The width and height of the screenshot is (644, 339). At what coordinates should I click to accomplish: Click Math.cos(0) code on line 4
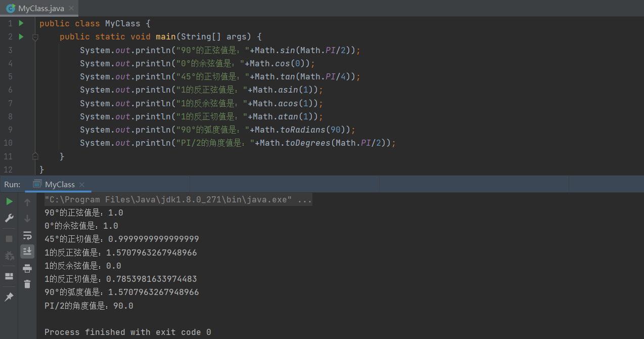[280, 63]
